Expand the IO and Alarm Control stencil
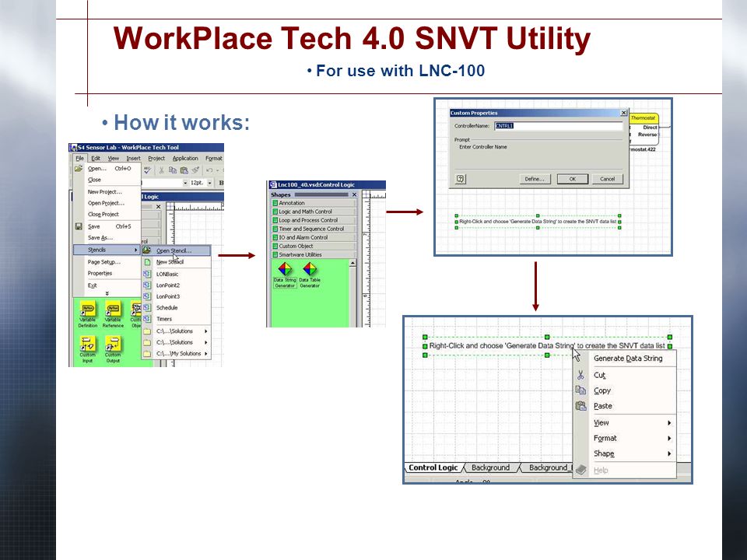This screenshot has width=747, height=560. 314,237
